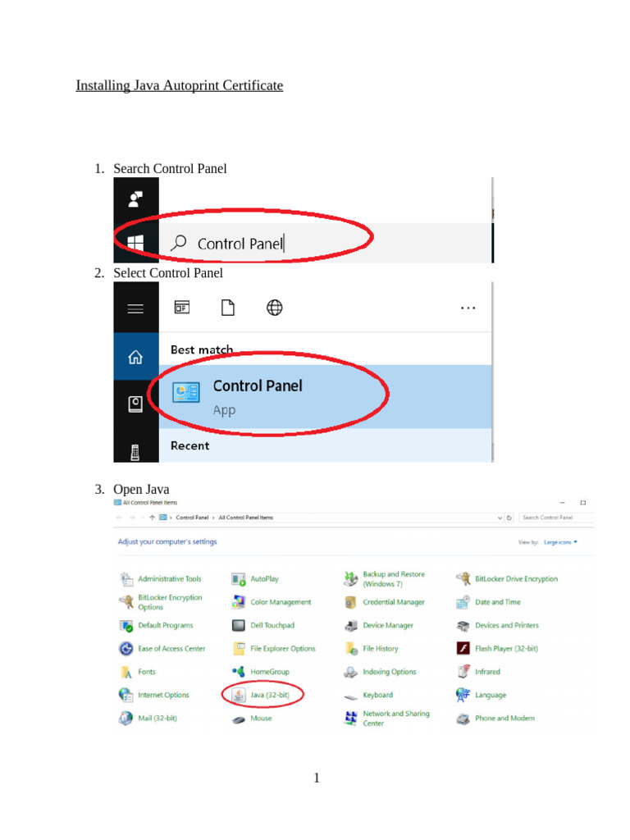Click the remote device icon in sidebar
Screen dimensions: 630x840
135,452
